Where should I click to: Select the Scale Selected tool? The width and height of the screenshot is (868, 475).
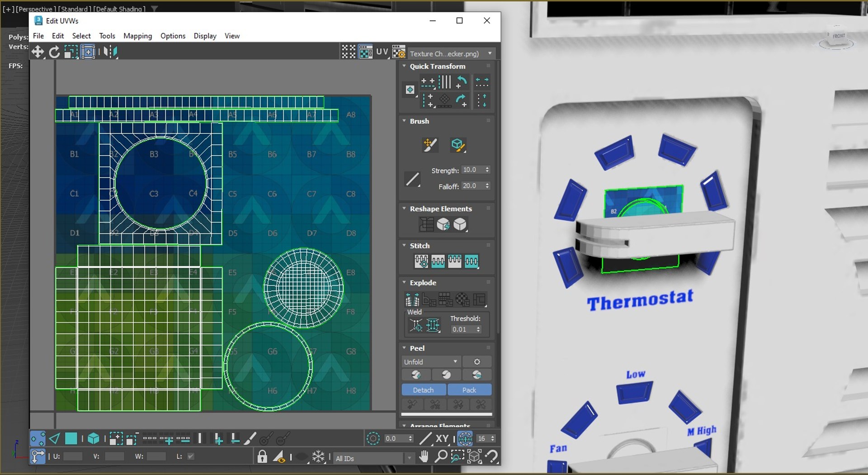(71, 52)
